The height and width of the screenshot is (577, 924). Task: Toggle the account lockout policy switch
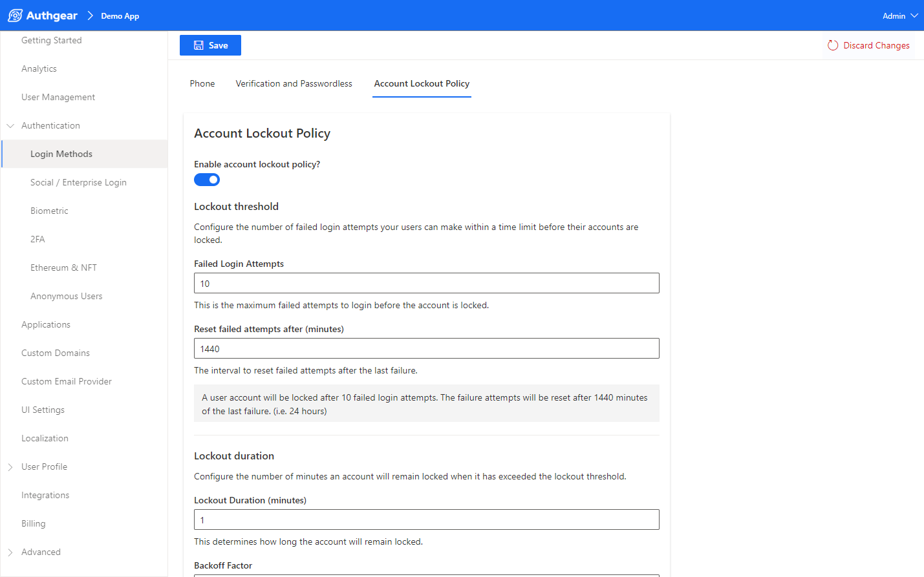[207, 180]
